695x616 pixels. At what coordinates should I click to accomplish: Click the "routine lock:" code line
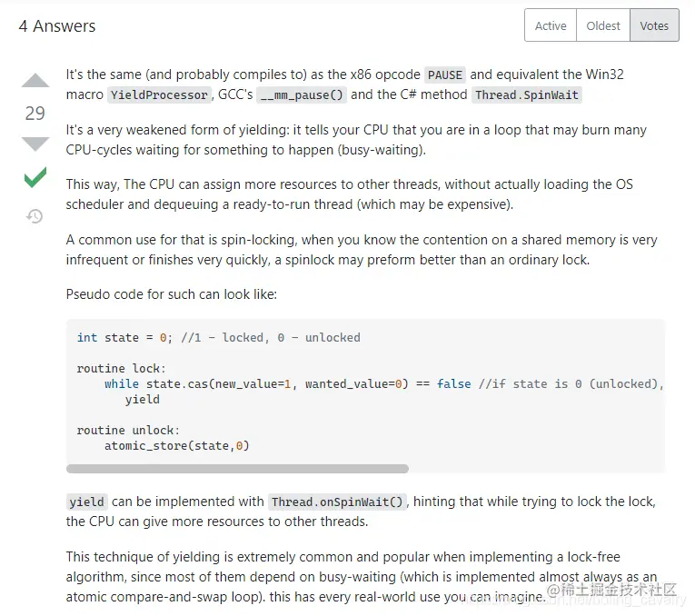[x=121, y=368]
